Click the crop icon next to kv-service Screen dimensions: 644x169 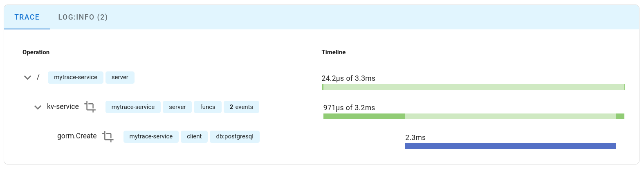[x=90, y=107]
